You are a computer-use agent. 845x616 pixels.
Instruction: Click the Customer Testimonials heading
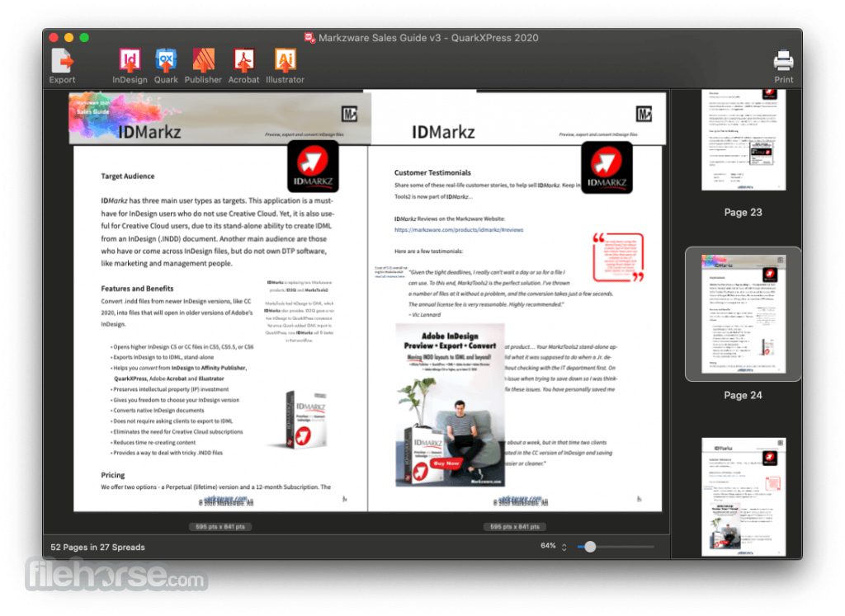tap(432, 173)
